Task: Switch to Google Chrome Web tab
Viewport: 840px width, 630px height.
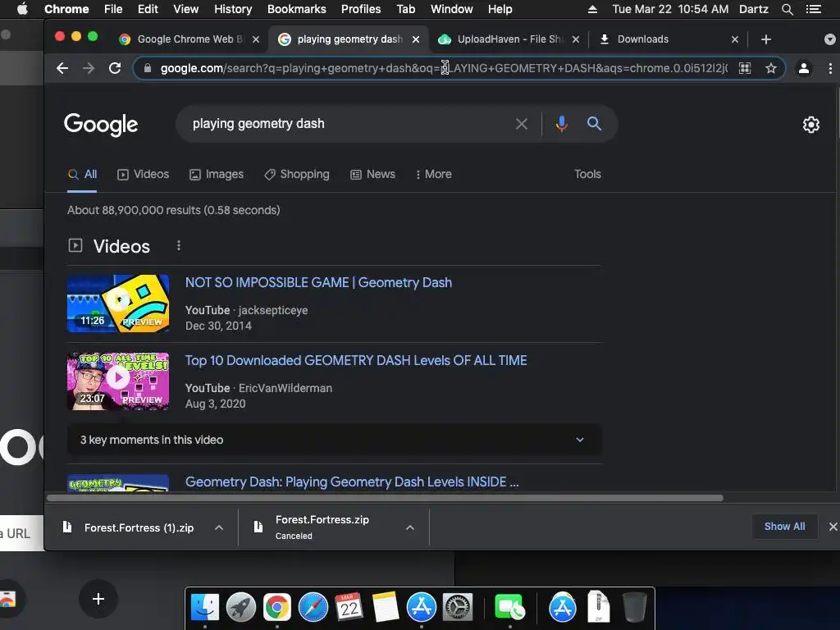Action: [189, 39]
